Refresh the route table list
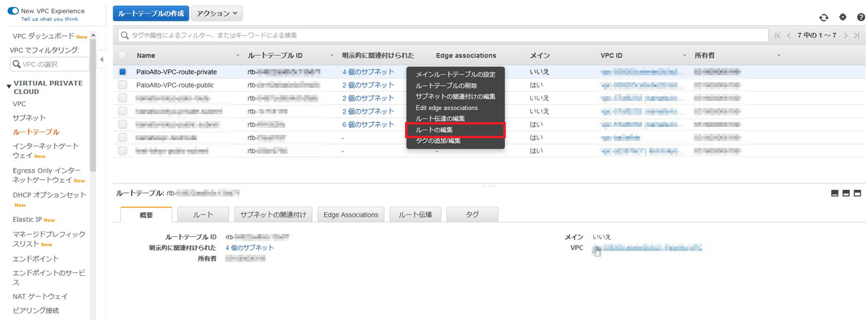 [823, 17]
